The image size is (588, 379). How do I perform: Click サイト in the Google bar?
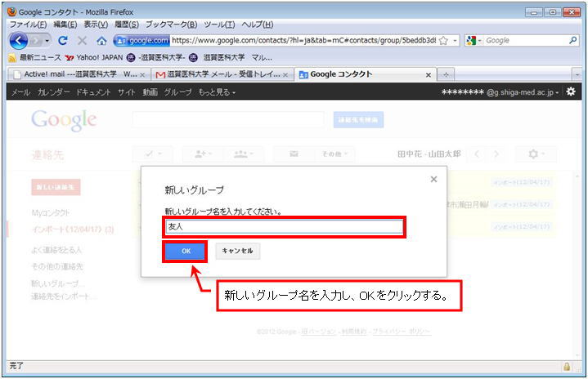tap(127, 92)
